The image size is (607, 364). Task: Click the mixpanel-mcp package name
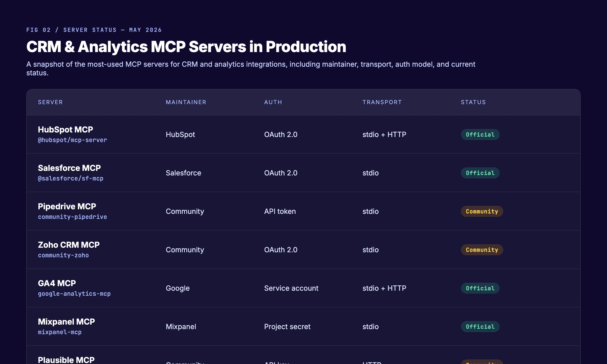point(60,332)
